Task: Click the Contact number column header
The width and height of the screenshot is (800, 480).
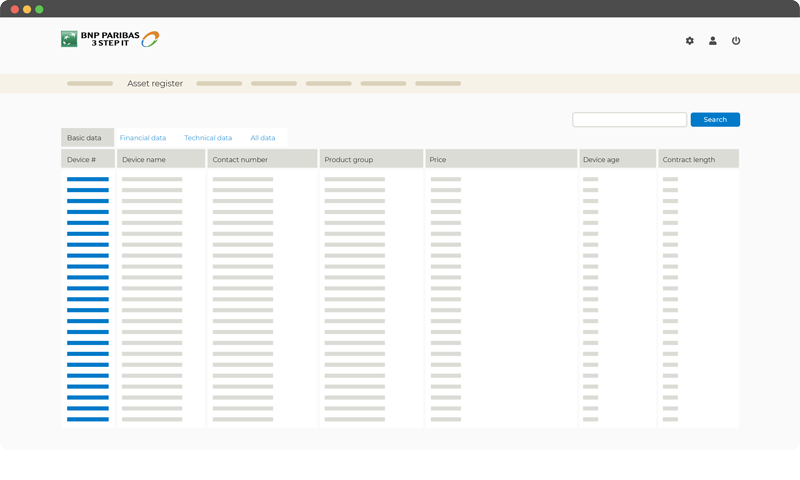Action: 240,160
